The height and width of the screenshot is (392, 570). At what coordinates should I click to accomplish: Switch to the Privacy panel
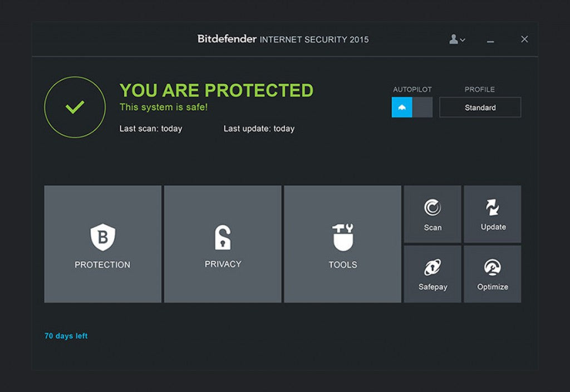(222, 244)
